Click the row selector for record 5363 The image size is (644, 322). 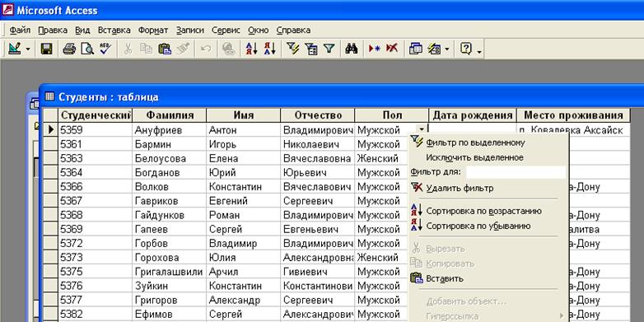pyautogui.click(x=50, y=158)
